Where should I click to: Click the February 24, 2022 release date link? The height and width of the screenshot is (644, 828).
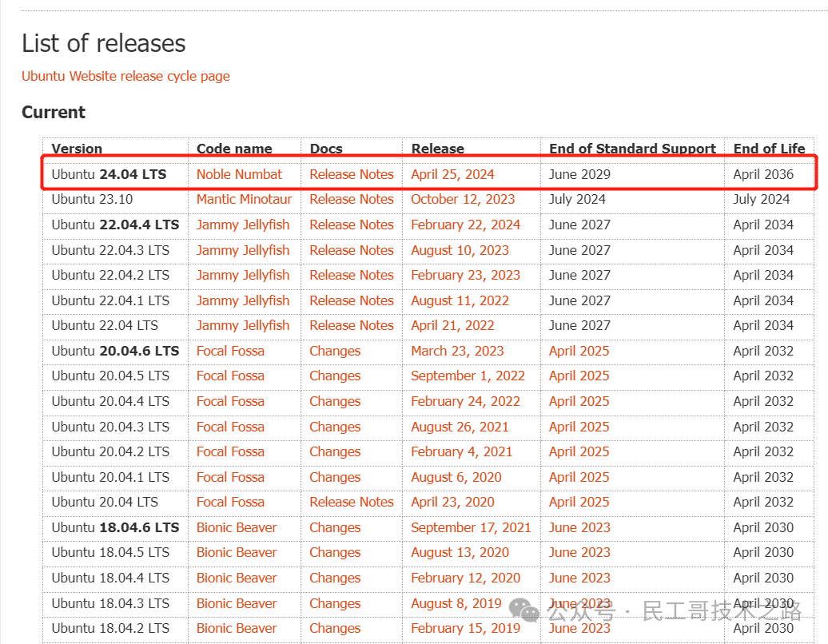tap(465, 401)
